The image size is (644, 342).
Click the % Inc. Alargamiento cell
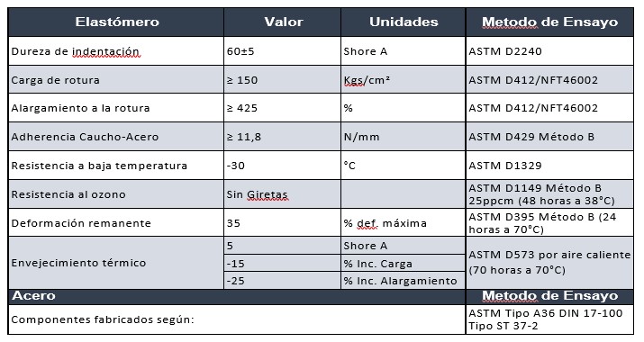tap(404, 281)
